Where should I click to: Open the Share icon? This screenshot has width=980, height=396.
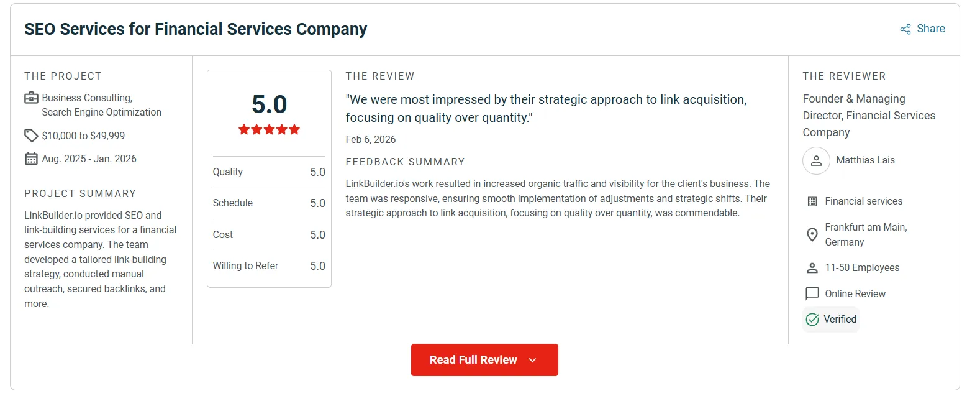click(x=904, y=28)
